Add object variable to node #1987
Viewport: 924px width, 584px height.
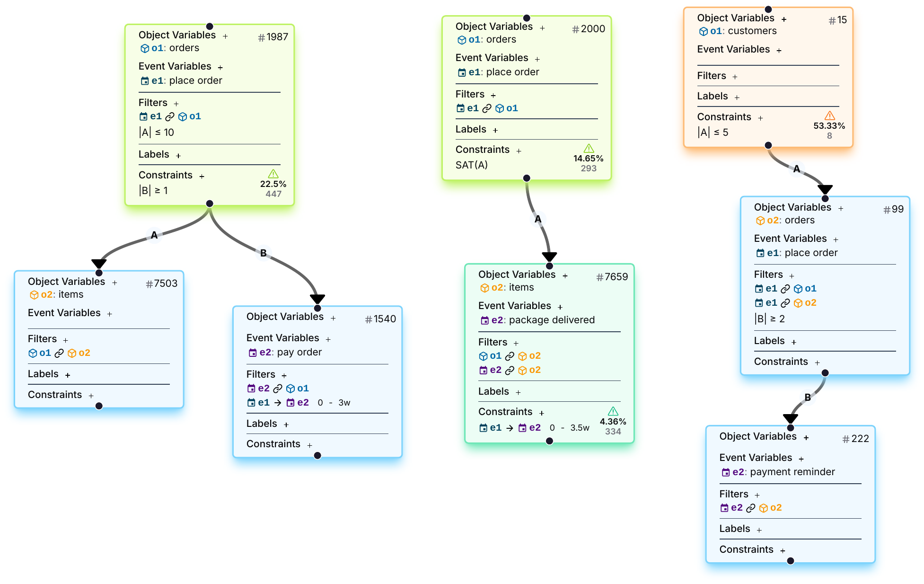tap(225, 36)
